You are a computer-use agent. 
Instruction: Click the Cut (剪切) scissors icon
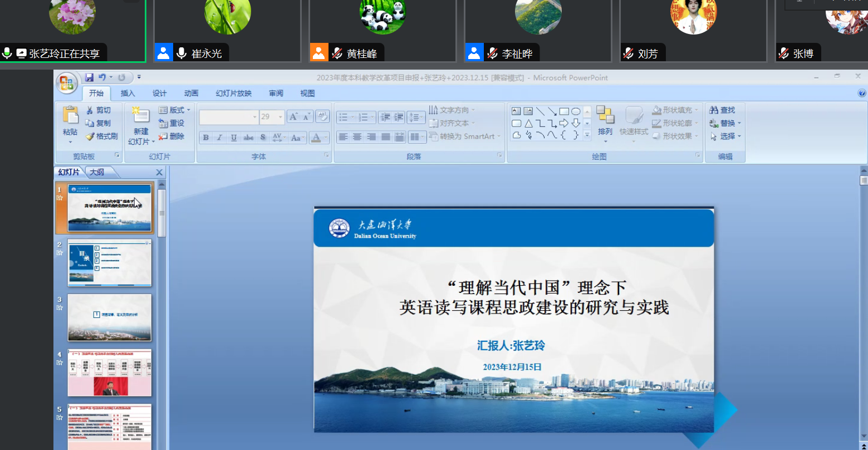(90, 110)
